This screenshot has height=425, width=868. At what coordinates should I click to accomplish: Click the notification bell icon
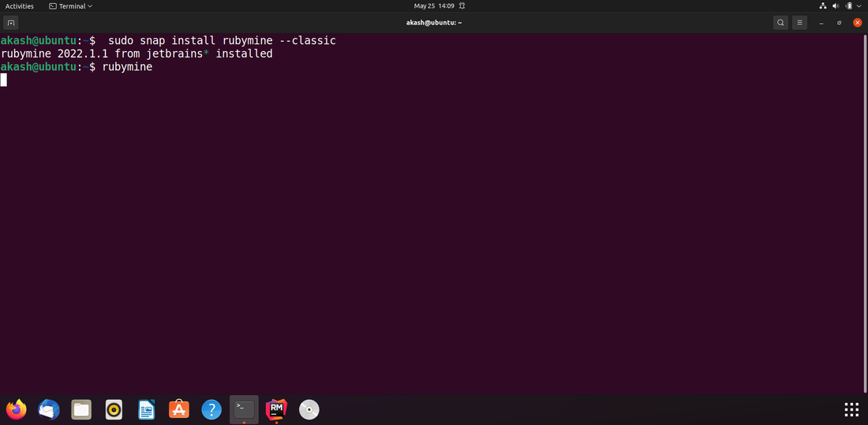pyautogui.click(x=462, y=6)
